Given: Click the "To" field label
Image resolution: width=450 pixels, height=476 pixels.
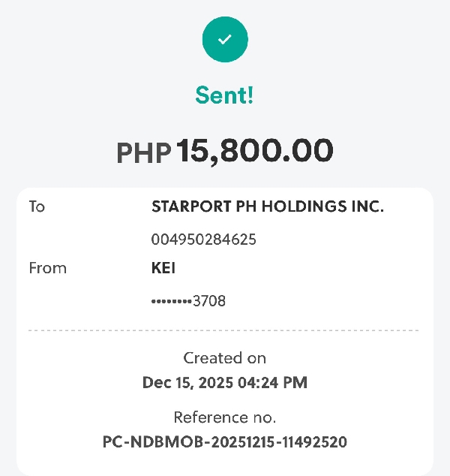Looking at the screenshot, I should pyautogui.click(x=37, y=206).
